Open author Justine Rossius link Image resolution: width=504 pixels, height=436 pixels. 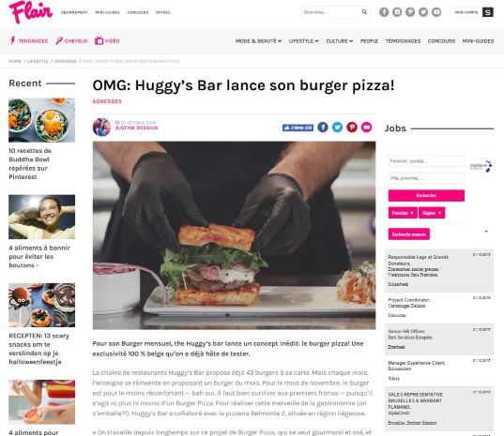coord(136,128)
